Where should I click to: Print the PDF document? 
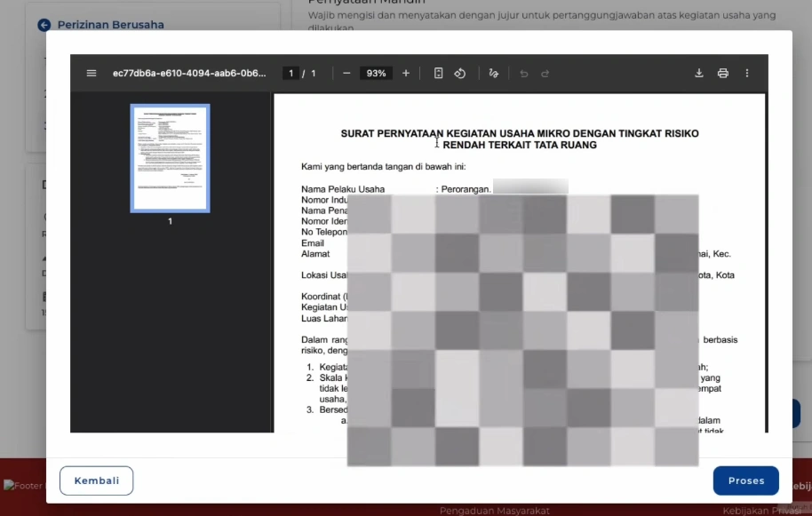(723, 74)
